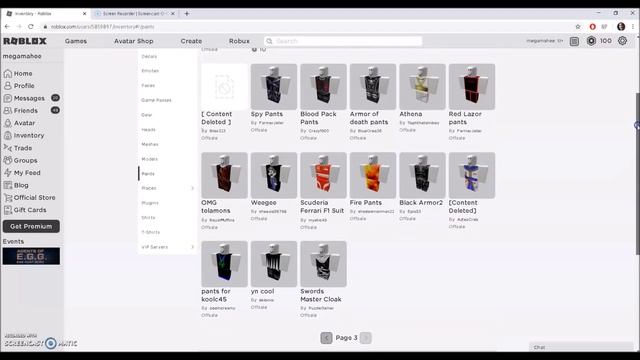Select the T-Shirts category
This screenshot has width=640, height=360.
point(151,232)
